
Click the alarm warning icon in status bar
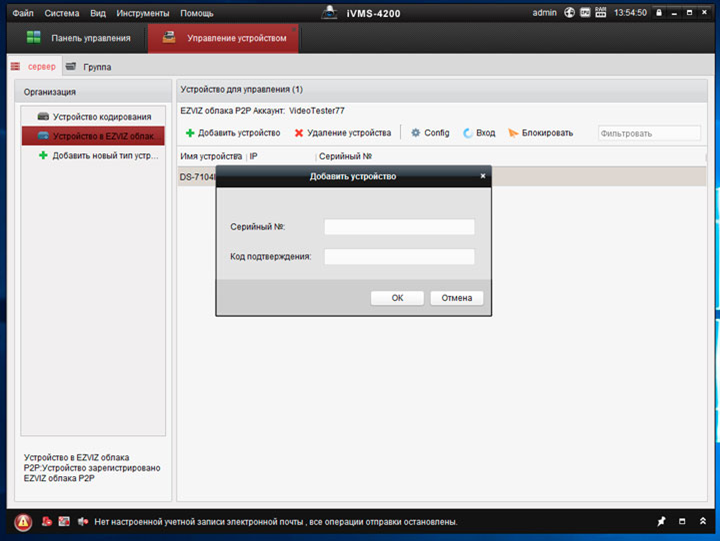pyautogui.click(x=23, y=522)
